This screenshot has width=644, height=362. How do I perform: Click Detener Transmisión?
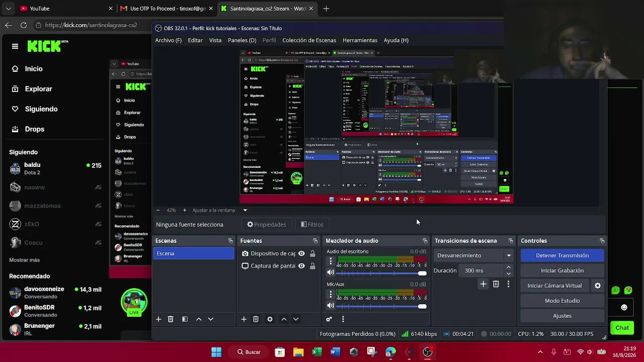click(x=562, y=255)
